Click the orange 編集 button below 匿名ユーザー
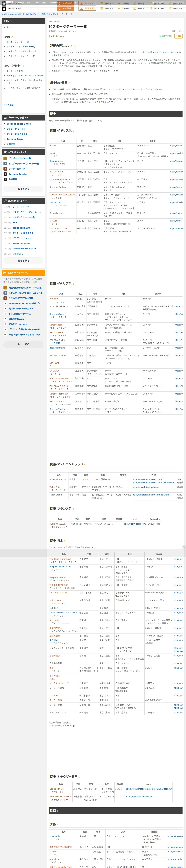Screen dimensions: 186x868 pos(179,36)
